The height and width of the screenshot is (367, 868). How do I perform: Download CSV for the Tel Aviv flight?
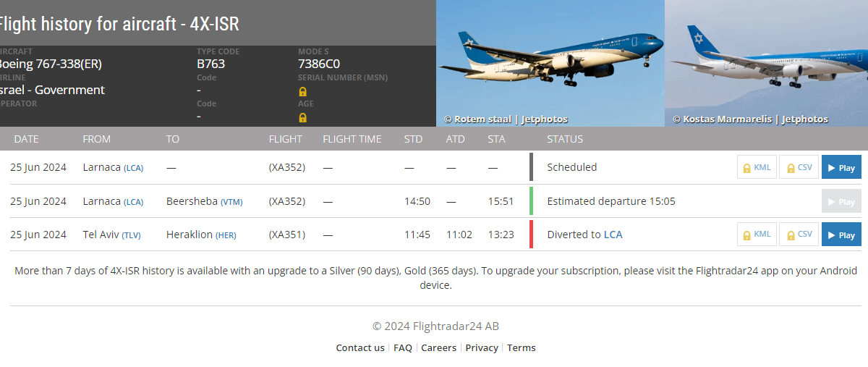(799, 235)
